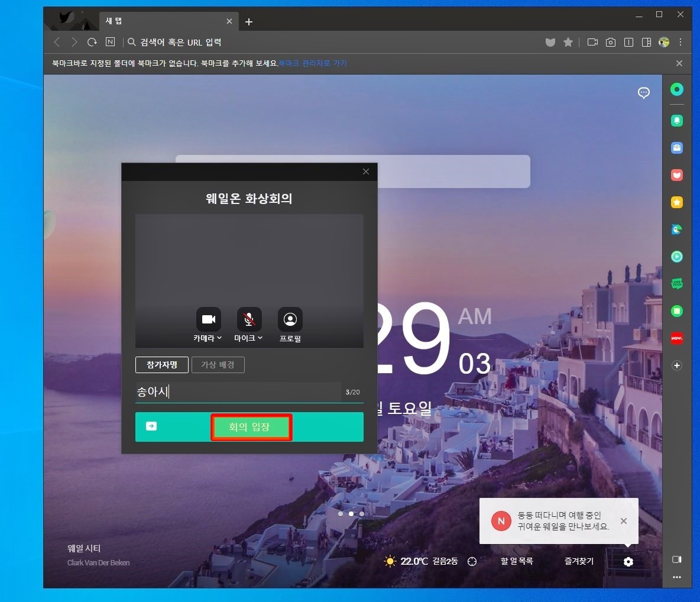
Task: Click the Naver home N icon
Action: [x=111, y=42]
